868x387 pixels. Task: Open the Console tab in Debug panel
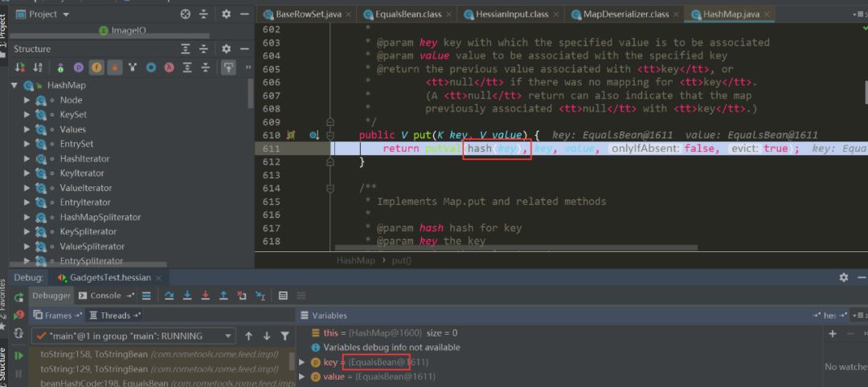pos(105,295)
